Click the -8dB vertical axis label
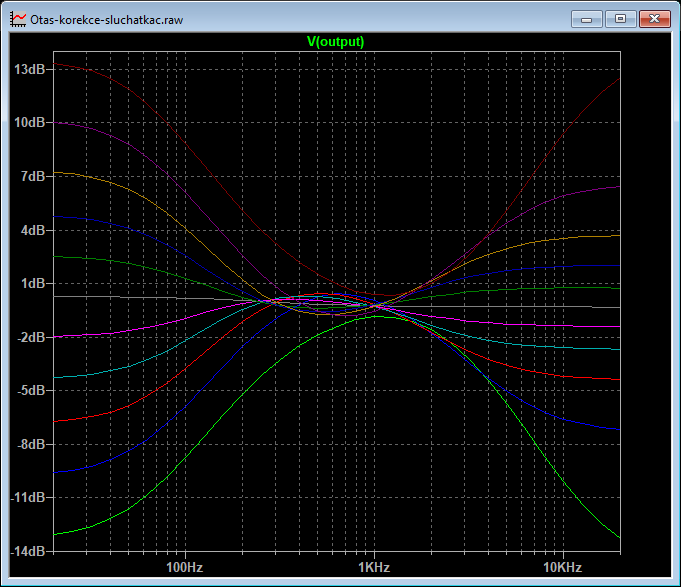 31,444
